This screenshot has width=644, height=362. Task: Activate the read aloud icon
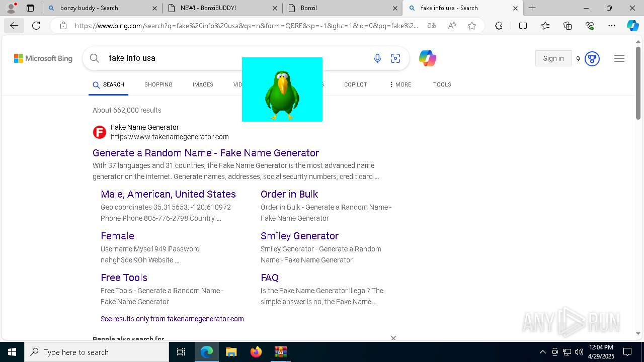click(x=452, y=26)
